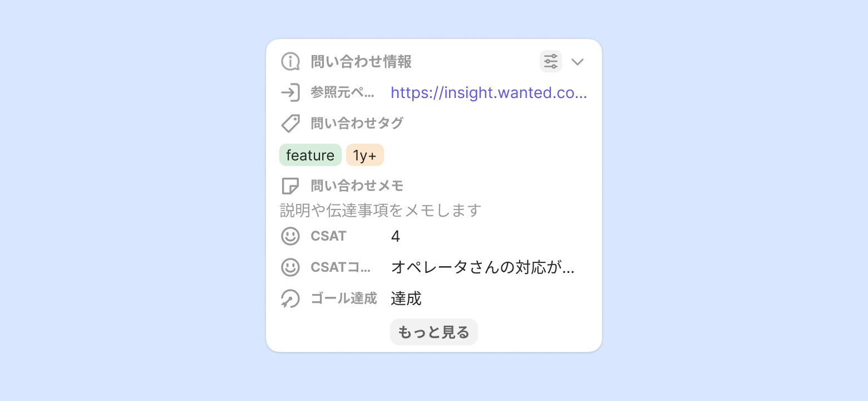Viewport: 868px width, 401px height.
Task: Click the 問い合わせ情報 section title
Action: (x=361, y=62)
